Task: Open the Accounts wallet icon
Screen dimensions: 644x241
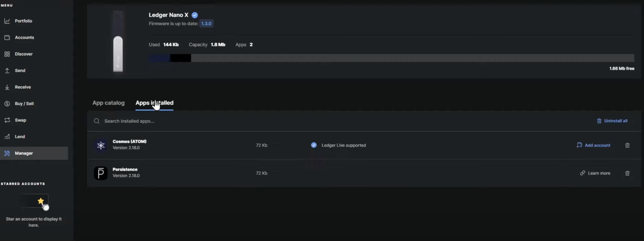Action: [7, 37]
